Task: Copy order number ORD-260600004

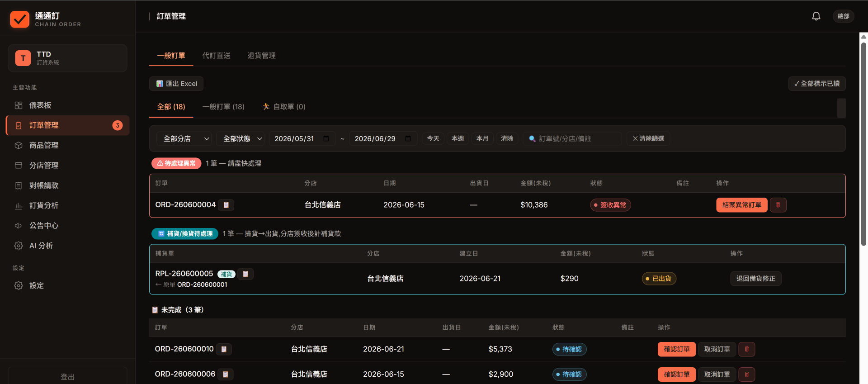Action: pyautogui.click(x=226, y=205)
